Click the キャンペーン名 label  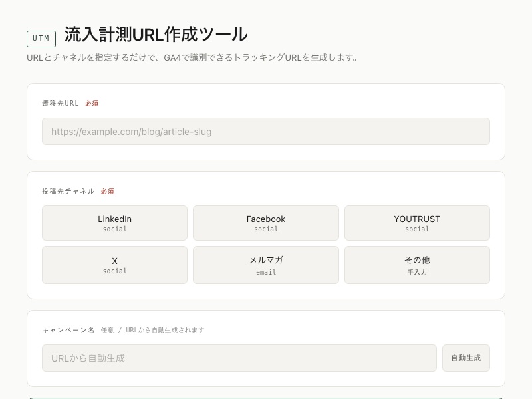[x=68, y=330]
